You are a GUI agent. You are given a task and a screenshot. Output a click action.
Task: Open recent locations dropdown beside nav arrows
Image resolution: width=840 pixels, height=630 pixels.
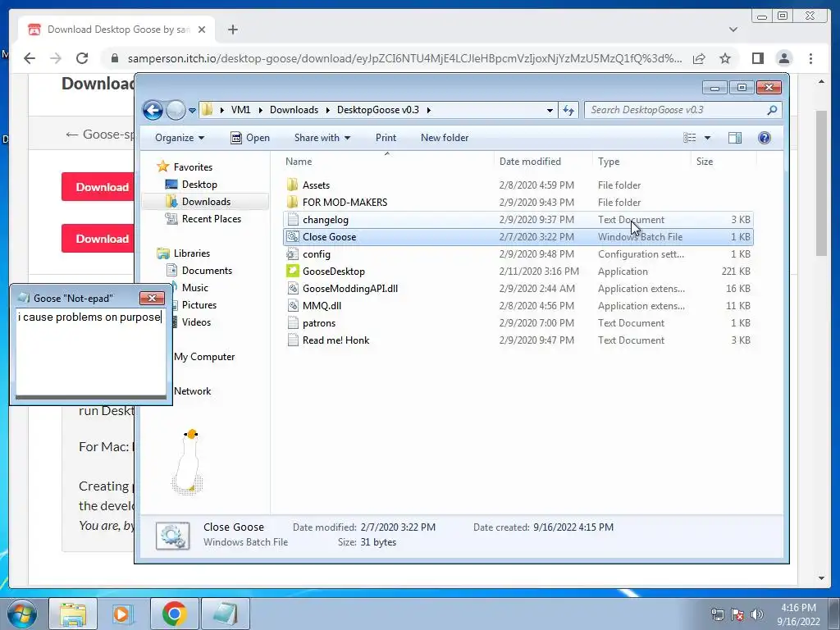[192, 111]
